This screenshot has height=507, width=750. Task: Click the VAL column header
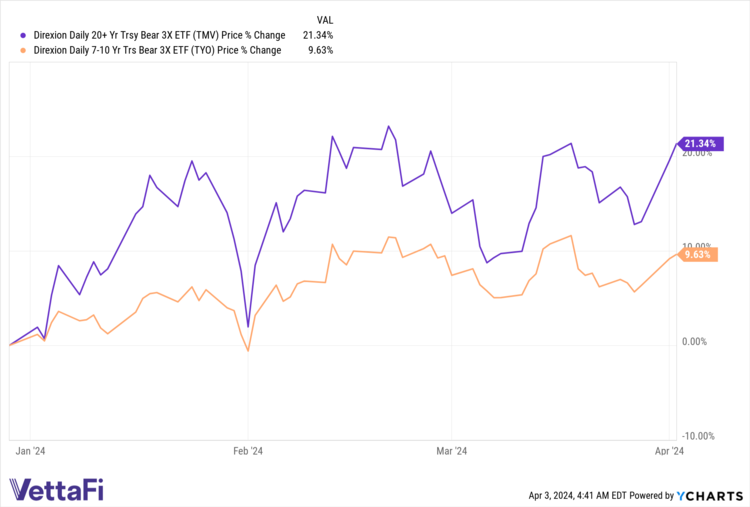[326, 19]
